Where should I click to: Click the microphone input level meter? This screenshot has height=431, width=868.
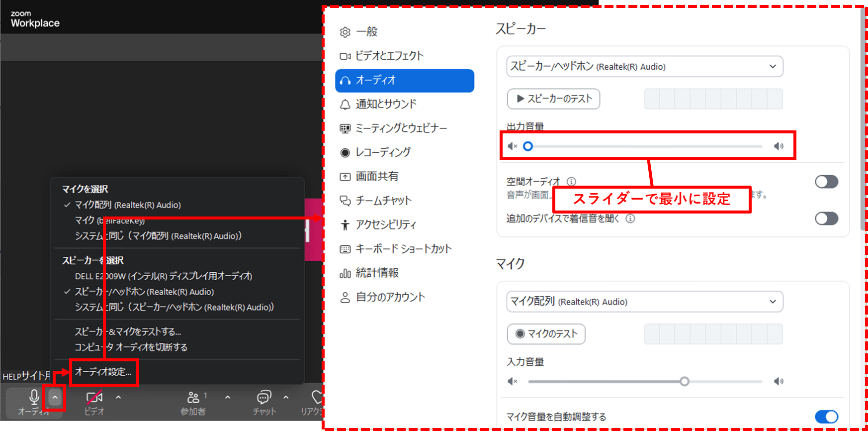pos(713,334)
